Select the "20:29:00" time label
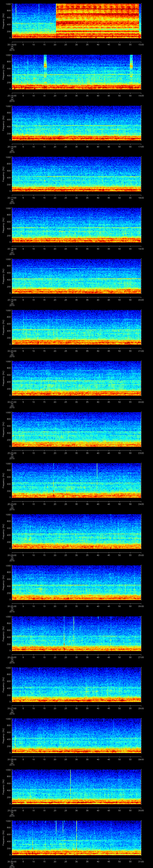This screenshot has height=868, width=153. [12, 810]
